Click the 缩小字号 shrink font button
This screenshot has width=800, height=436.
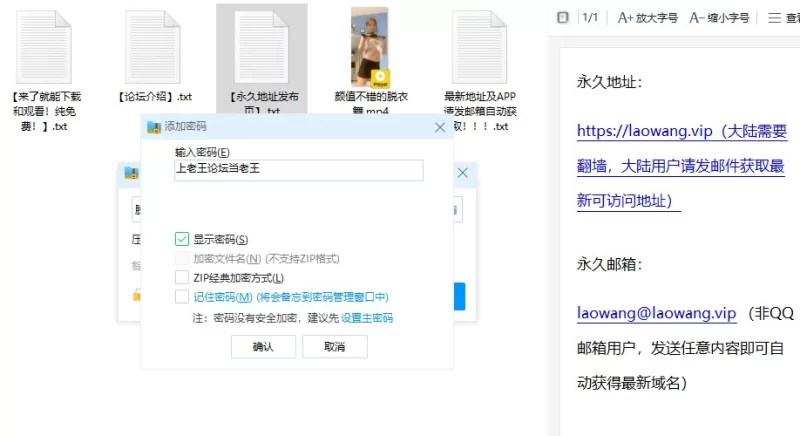tap(719, 18)
